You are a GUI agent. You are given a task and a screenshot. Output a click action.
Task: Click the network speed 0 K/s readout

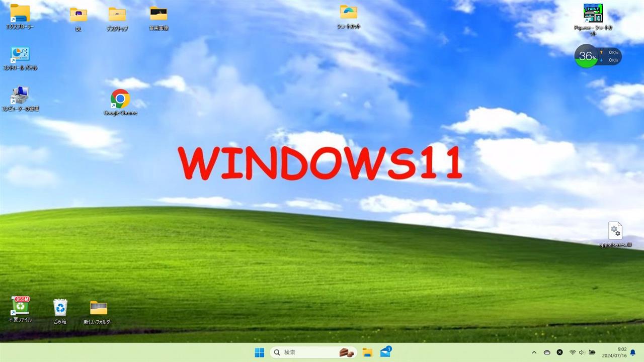click(x=610, y=56)
